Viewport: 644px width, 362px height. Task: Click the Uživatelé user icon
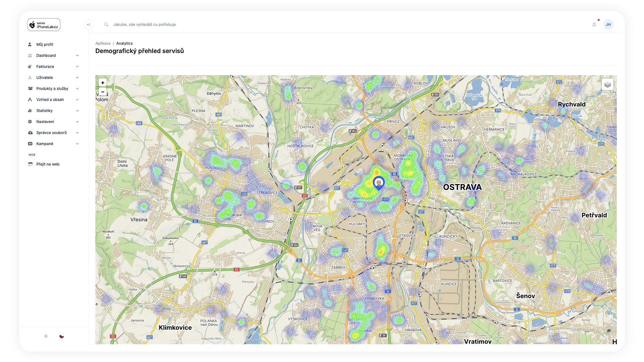click(x=30, y=77)
